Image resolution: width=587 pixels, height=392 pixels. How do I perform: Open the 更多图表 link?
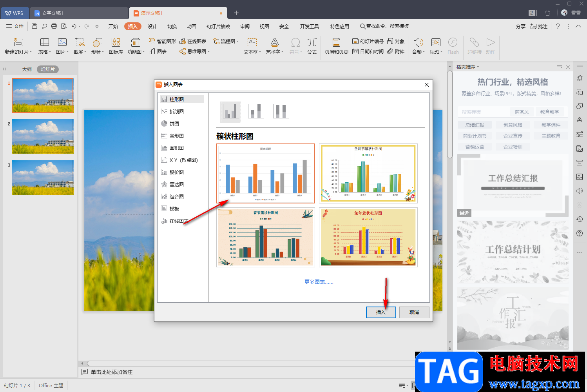(x=319, y=282)
